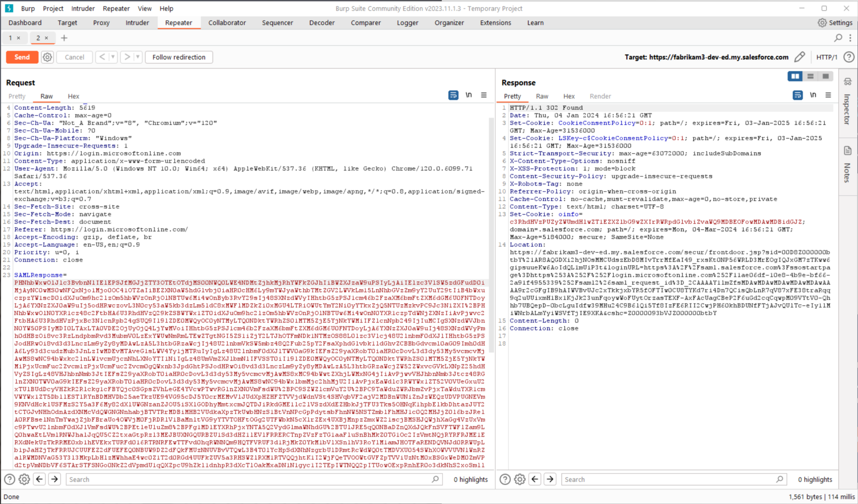Open the Repeater settings gear beside Send
This screenshot has width=858, height=504.
tap(47, 57)
